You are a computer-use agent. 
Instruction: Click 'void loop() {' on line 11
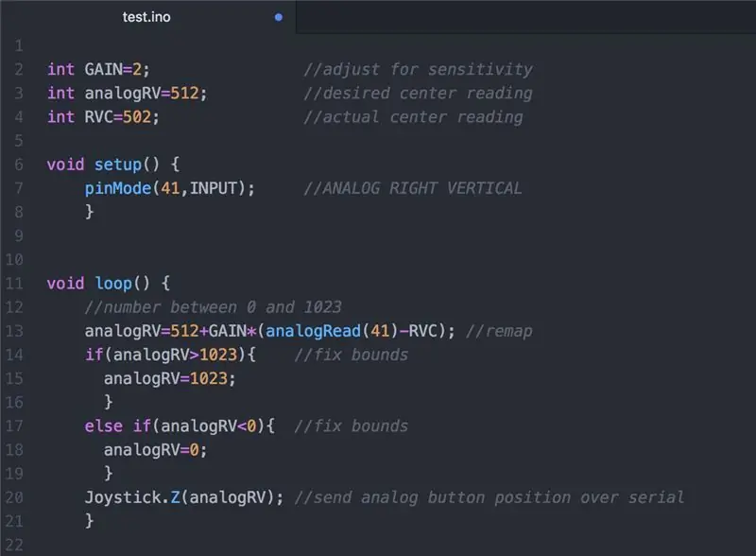pyautogui.click(x=109, y=284)
